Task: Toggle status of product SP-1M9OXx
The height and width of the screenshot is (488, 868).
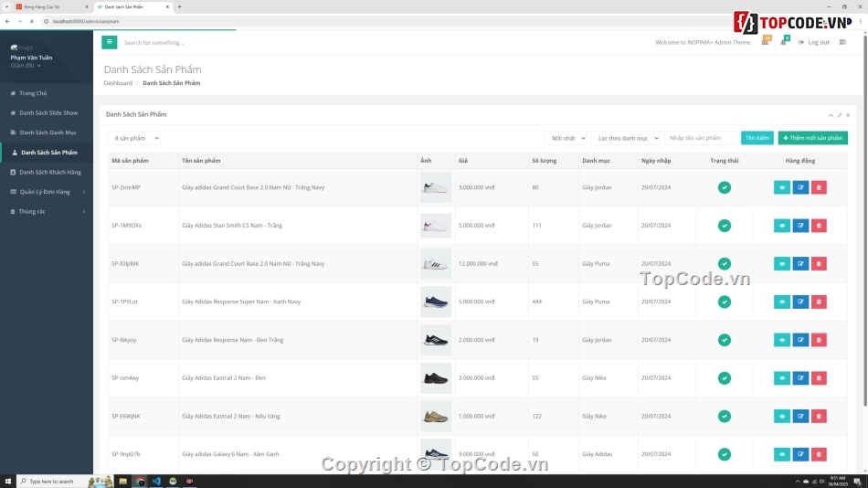Action: [724, 226]
